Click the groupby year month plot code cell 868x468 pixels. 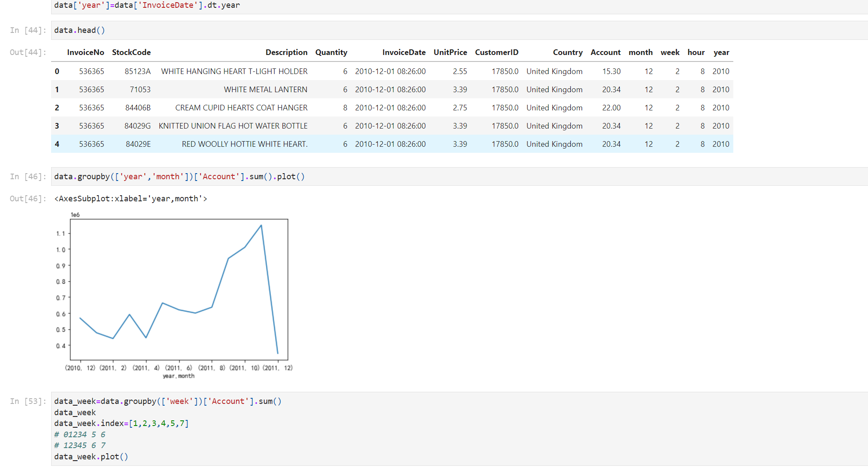click(459, 177)
